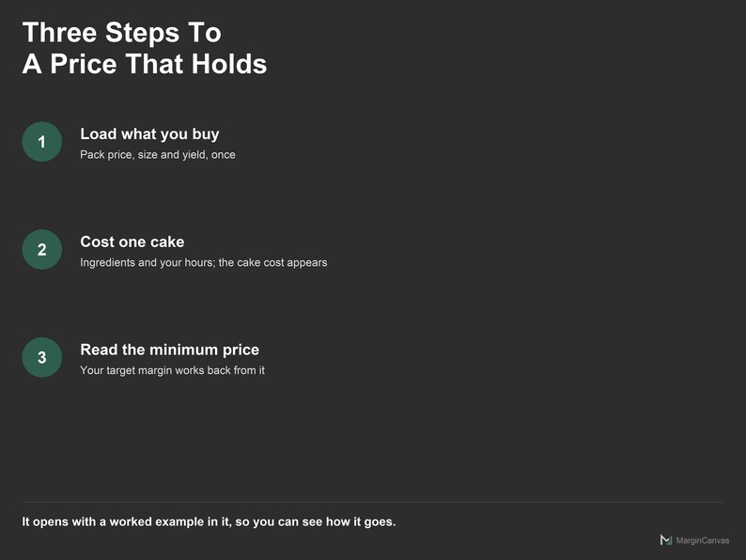Click the "Cost one cake" heading
This screenshot has height=560, width=746.
point(132,241)
